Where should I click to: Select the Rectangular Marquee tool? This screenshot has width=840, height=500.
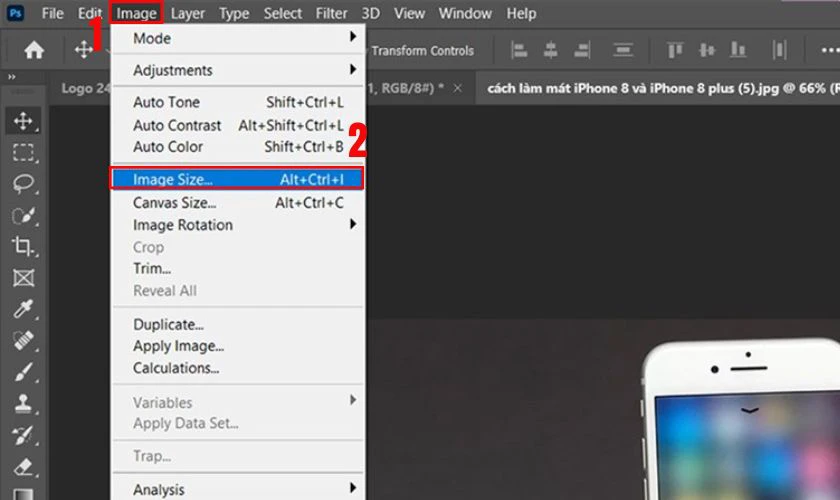(23, 153)
